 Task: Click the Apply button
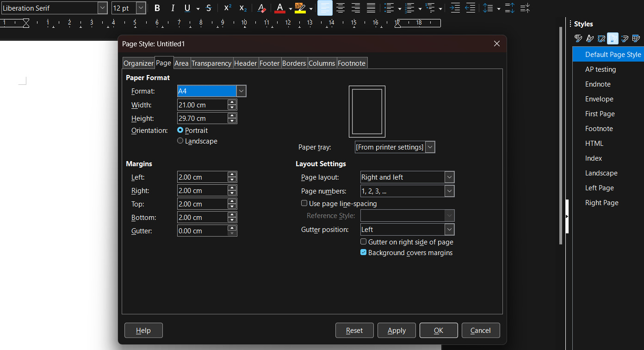coord(396,330)
